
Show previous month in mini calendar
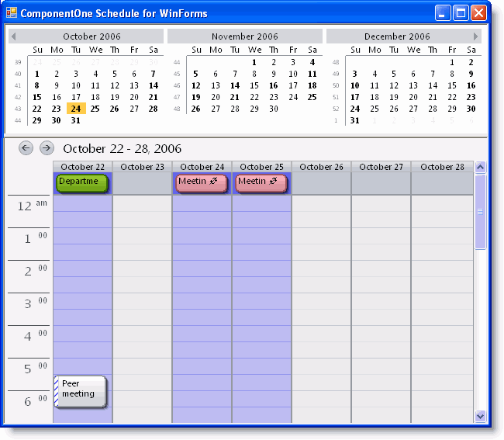pos(13,36)
